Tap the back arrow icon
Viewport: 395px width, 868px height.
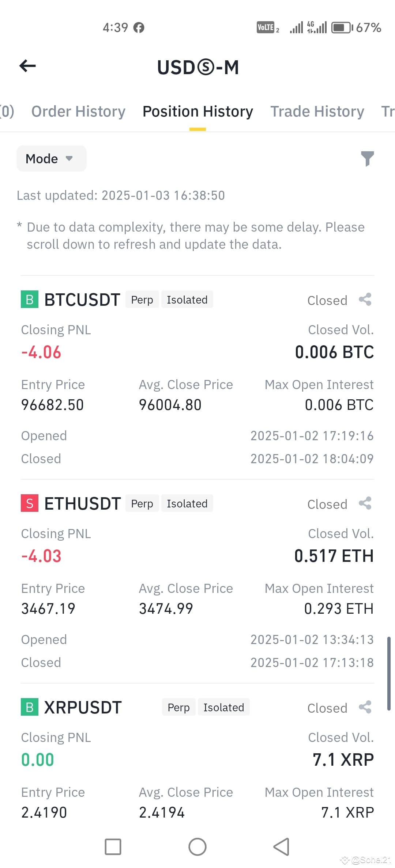[x=27, y=66]
